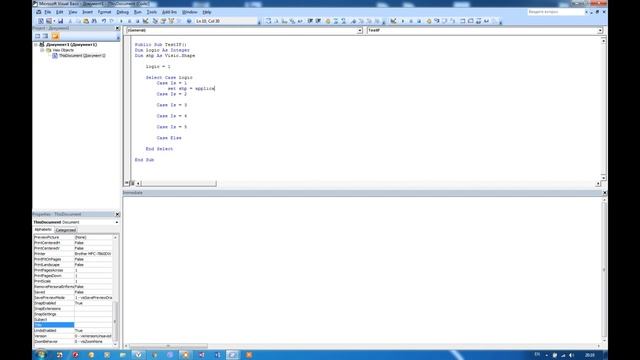Click the system tray volume icon
Screen dimensions: 640x360
tap(571, 355)
